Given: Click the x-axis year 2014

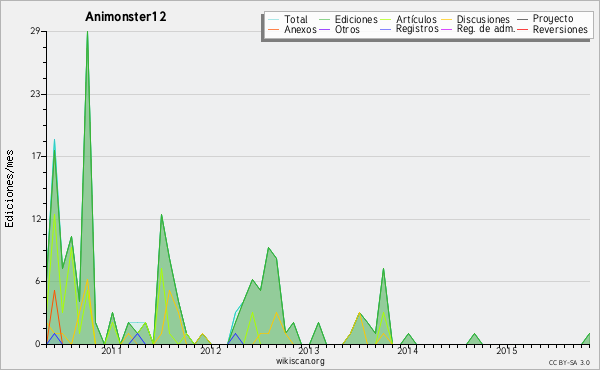Looking at the screenshot, I should [x=408, y=350].
